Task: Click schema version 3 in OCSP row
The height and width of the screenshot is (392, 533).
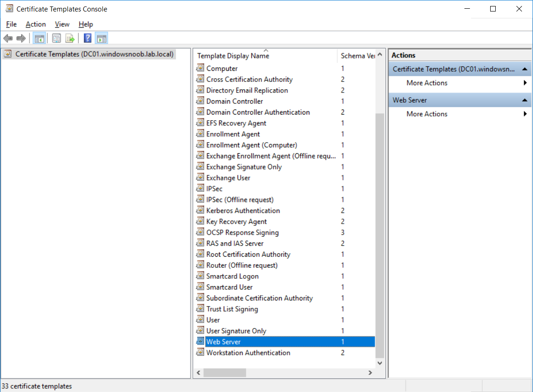Action: (x=342, y=232)
